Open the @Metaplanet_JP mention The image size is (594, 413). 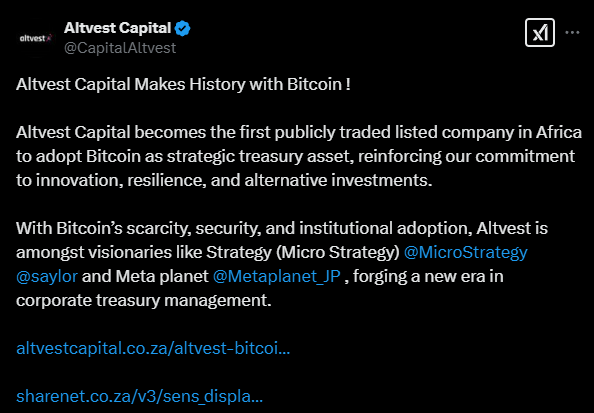coord(277,276)
